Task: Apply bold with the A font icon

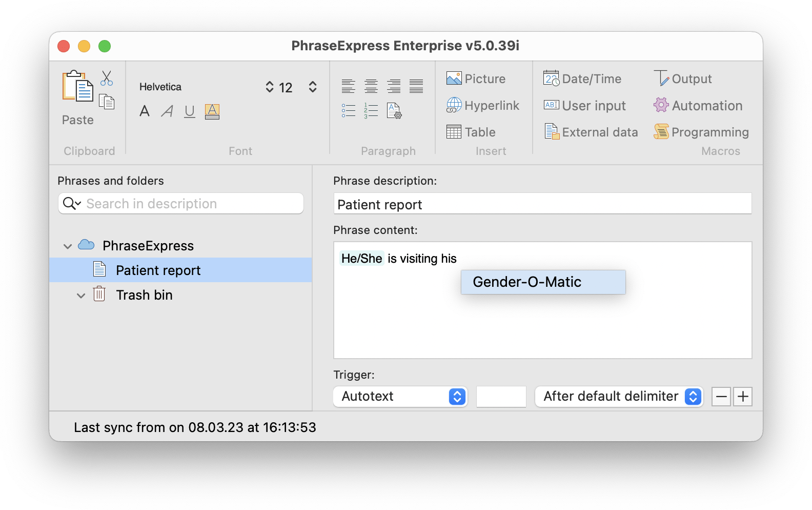Action: pos(145,111)
